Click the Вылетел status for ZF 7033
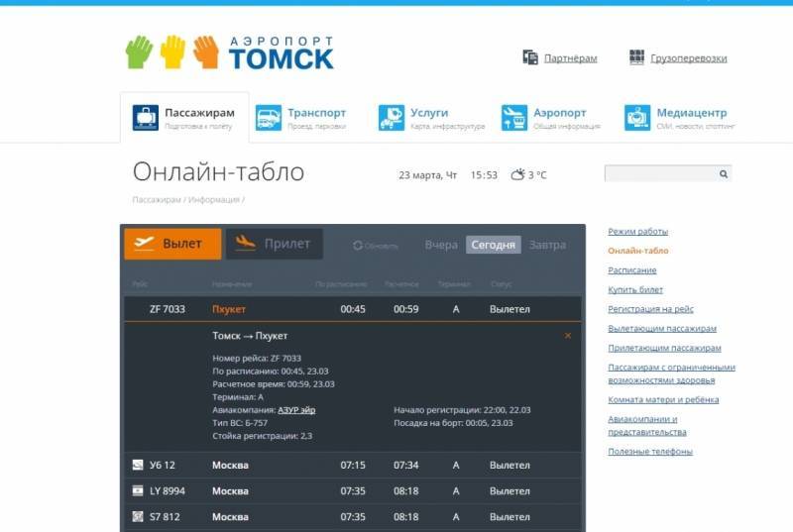 coord(510,309)
